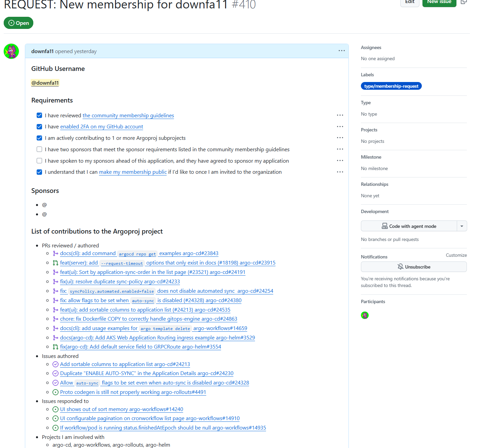The height and width of the screenshot is (448, 482).
Task: Uncheck actively contributing to Argoproj checkbox
Action: tap(39, 138)
